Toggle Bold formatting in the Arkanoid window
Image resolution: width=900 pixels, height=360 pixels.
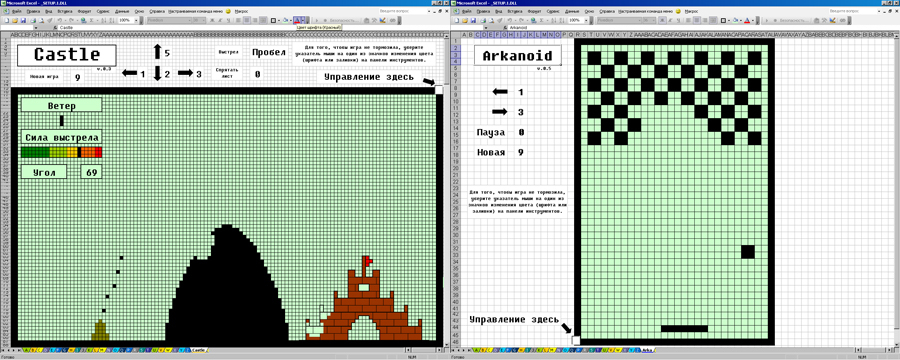pyautogui.click(x=662, y=20)
